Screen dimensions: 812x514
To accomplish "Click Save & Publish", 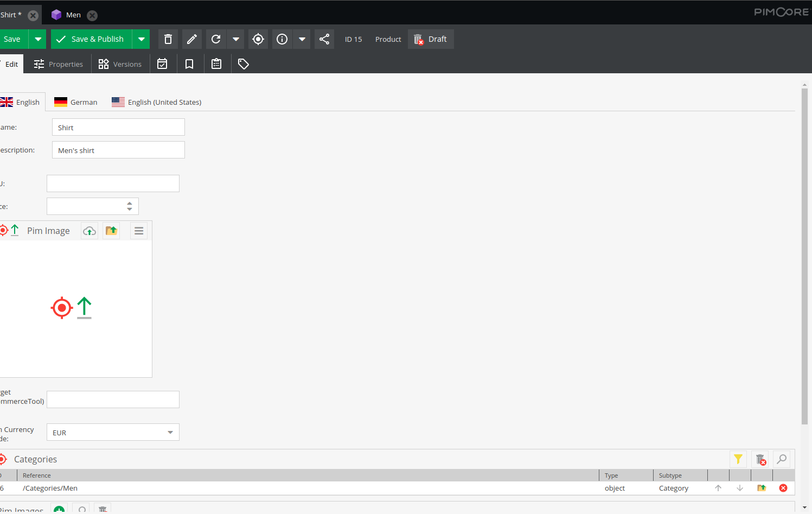I will [91, 39].
